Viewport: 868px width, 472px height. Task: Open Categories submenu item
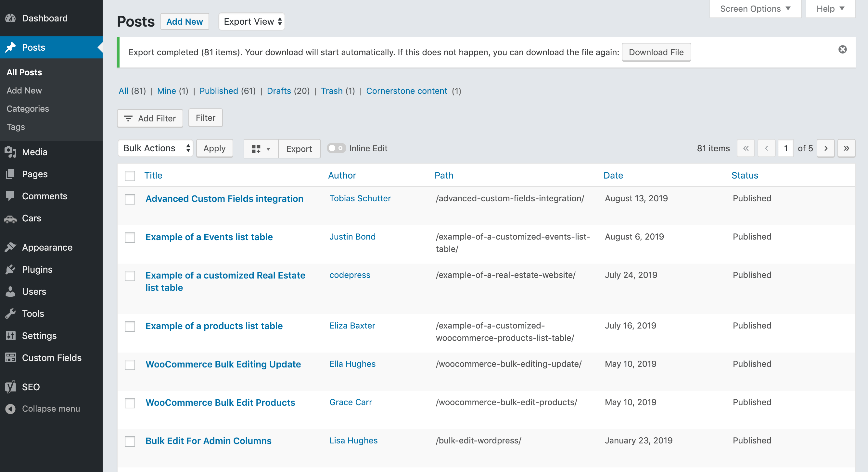click(x=28, y=109)
